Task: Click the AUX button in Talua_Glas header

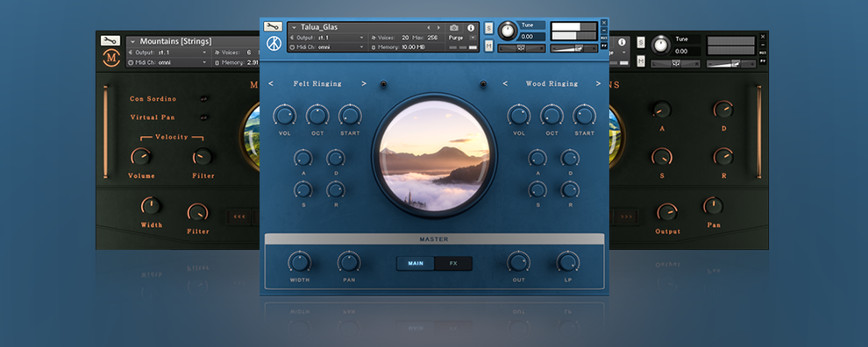Action: pyautogui.click(x=604, y=39)
